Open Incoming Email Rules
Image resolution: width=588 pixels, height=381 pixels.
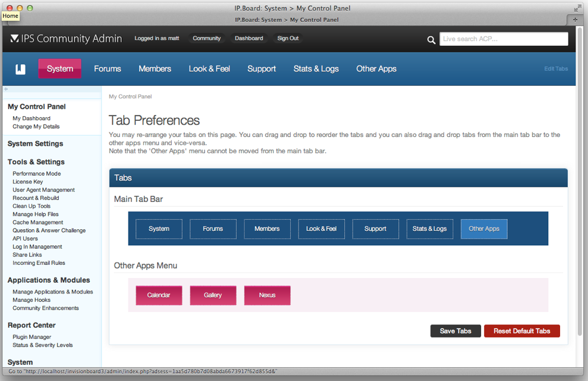tap(39, 263)
